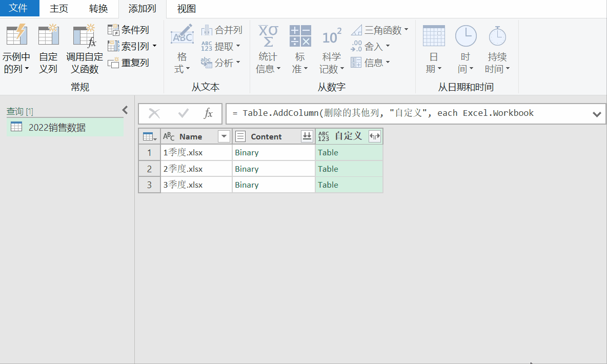Select the 2022销售数据 query
Image resolution: width=607 pixels, height=364 pixels.
57,128
